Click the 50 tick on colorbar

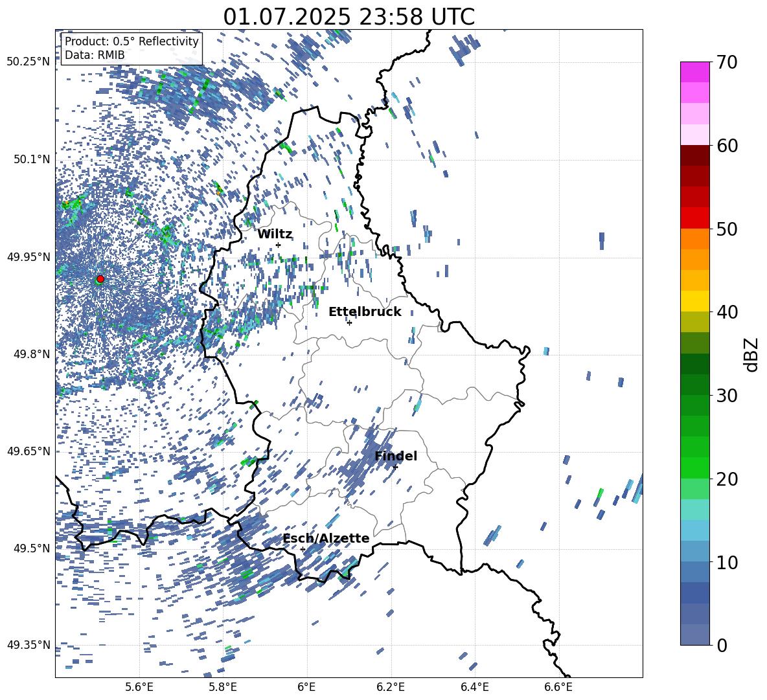(x=727, y=229)
